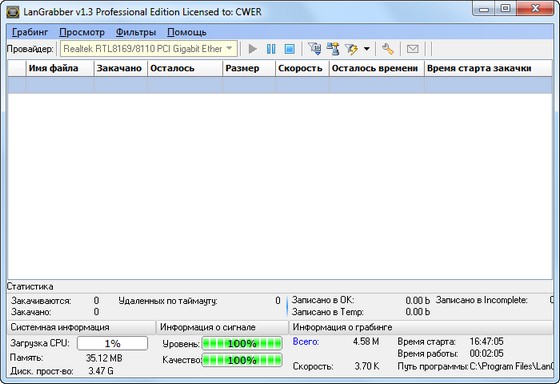Stop grabbing with the blue stop icon
Screen dimensions: 560x384
pyautogui.click(x=289, y=49)
